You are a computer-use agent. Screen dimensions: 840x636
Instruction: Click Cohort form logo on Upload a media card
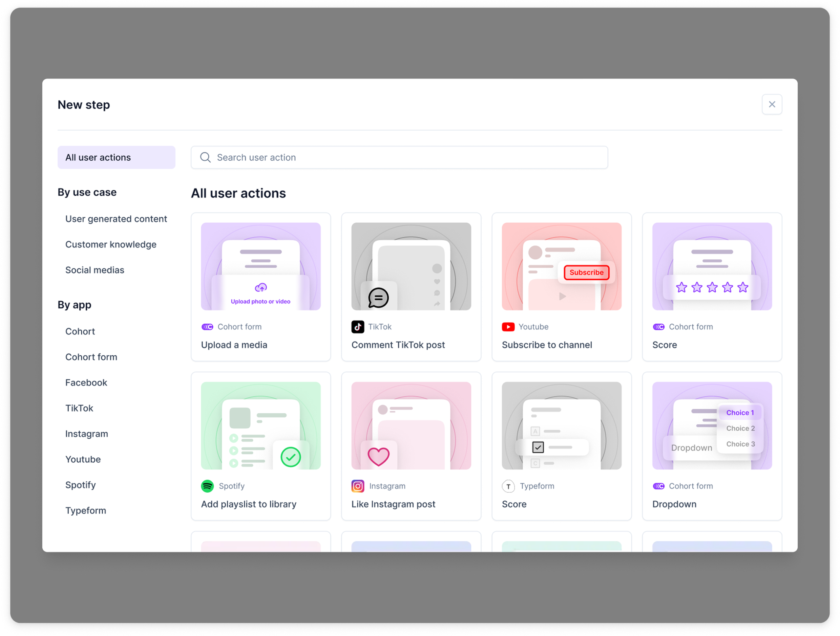pyautogui.click(x=207, y=327)
